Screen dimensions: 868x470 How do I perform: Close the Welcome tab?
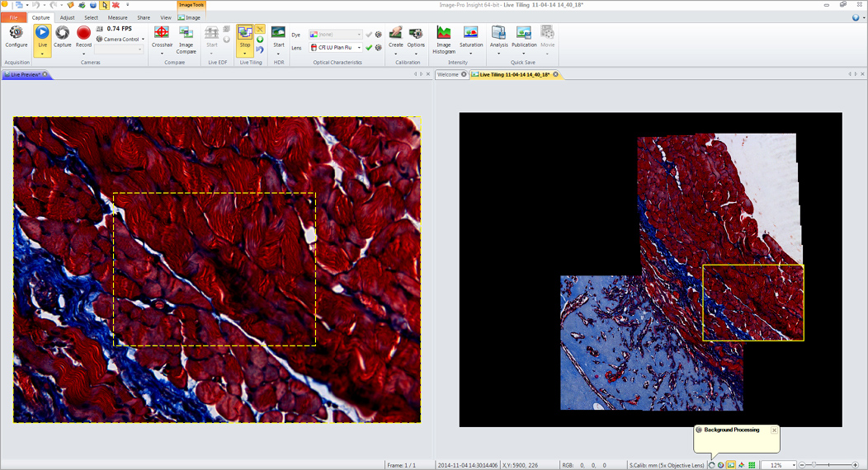point(464,74)
